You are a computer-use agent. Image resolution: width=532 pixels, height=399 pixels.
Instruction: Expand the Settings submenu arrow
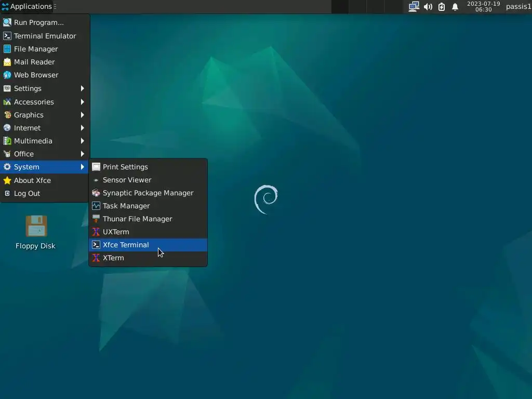point(83,88)
